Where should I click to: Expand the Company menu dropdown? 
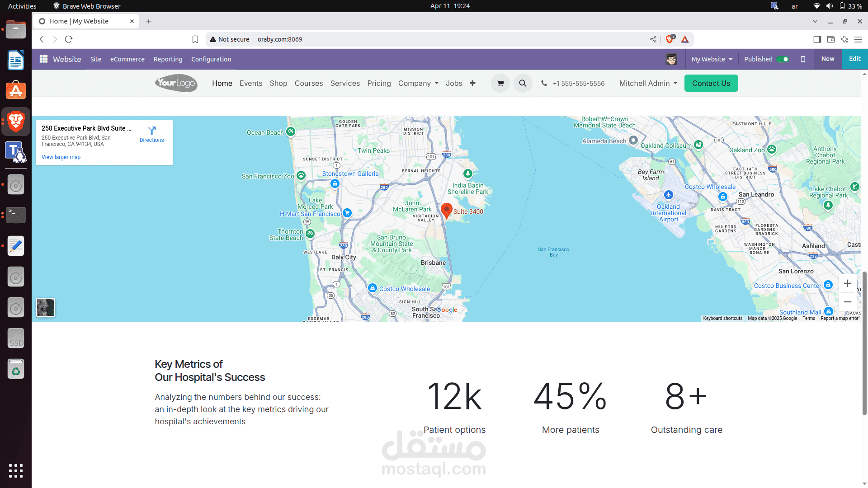click(x=418, y=83)
